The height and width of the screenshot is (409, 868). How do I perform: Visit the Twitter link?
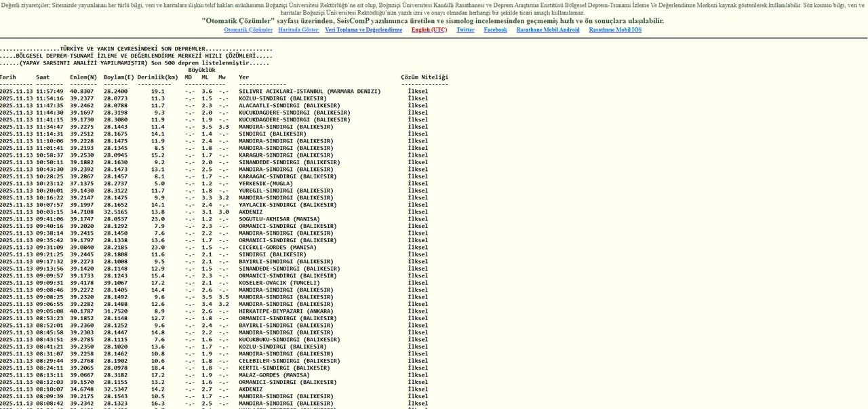(465, 30)
